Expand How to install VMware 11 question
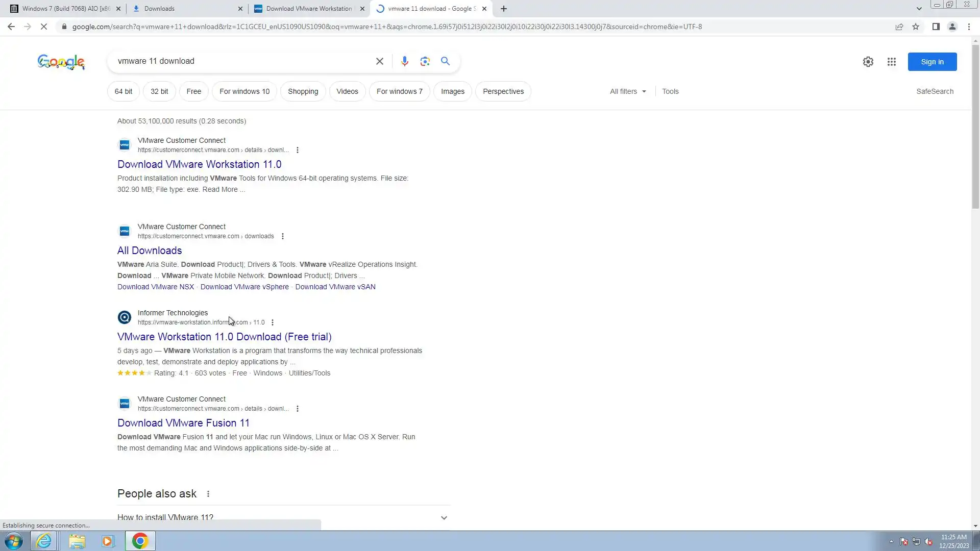This screenshot has height=551, width=980. (444, 517)
